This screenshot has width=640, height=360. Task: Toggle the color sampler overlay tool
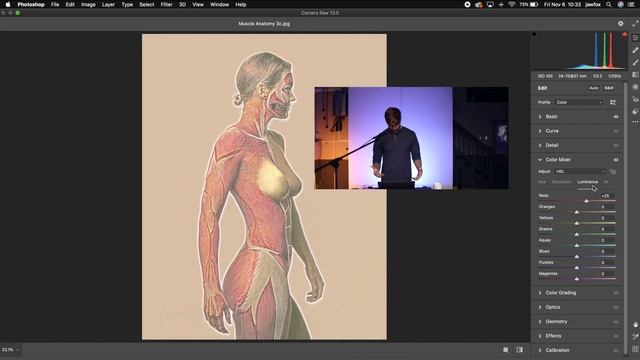pos(635,336)
